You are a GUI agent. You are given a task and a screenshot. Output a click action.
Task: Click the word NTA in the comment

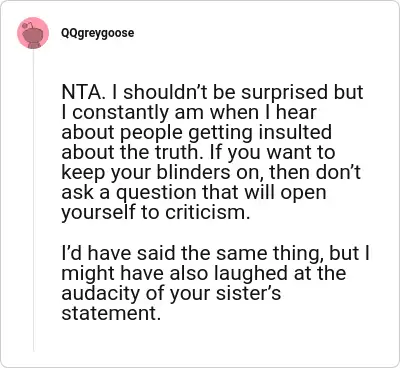(x=81, y=92)
